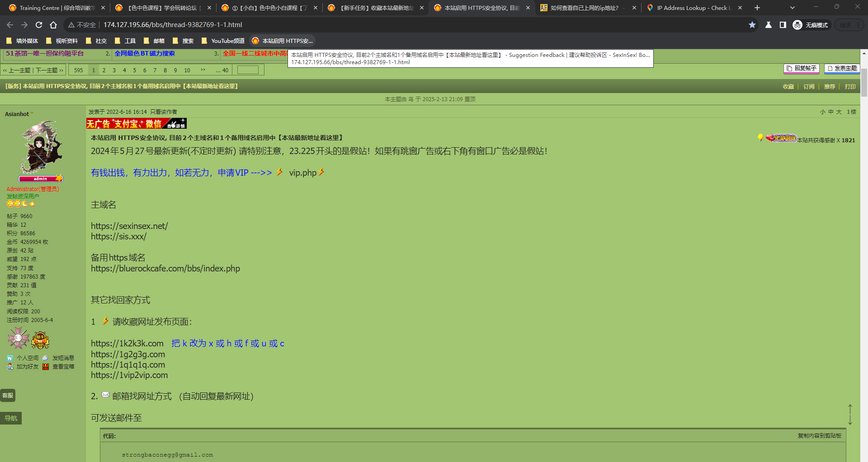Image resolution: width=868 pixels, height=462 pixels.
Task: Click the red admin rank badge under avatar
Action: click(40, 179)
